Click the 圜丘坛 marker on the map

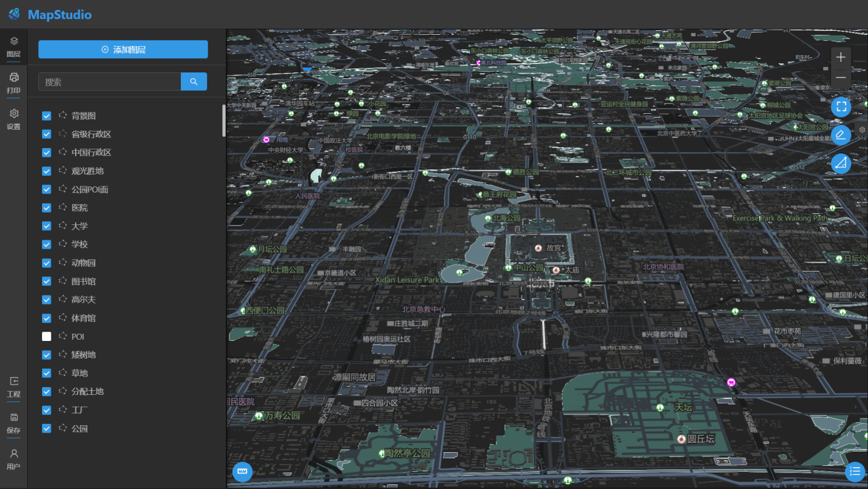pos(681,438)
